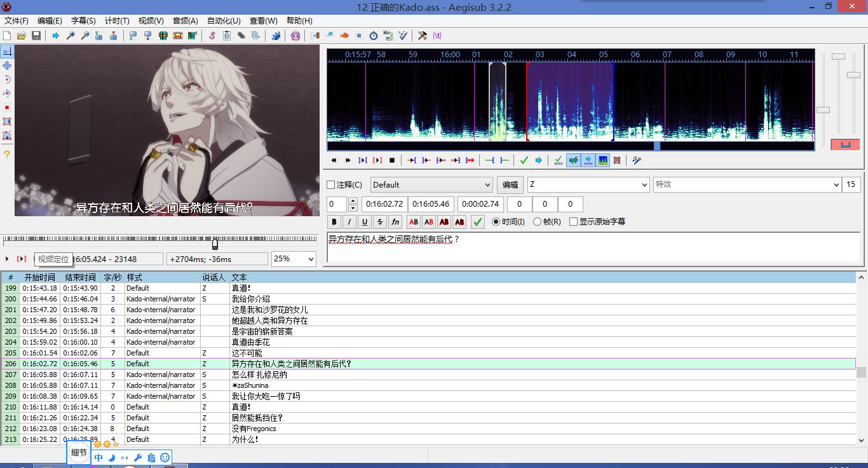The width and height of the screenshot is (868, 468).
Task: Toggle bold formatting button
Action: pos(334,222)
